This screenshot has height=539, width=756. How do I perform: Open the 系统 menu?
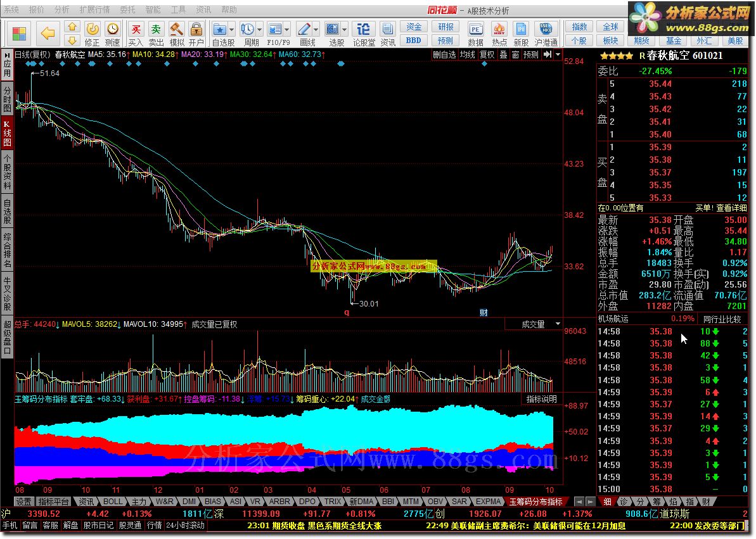pyautogui.click(x=11, y=9)
